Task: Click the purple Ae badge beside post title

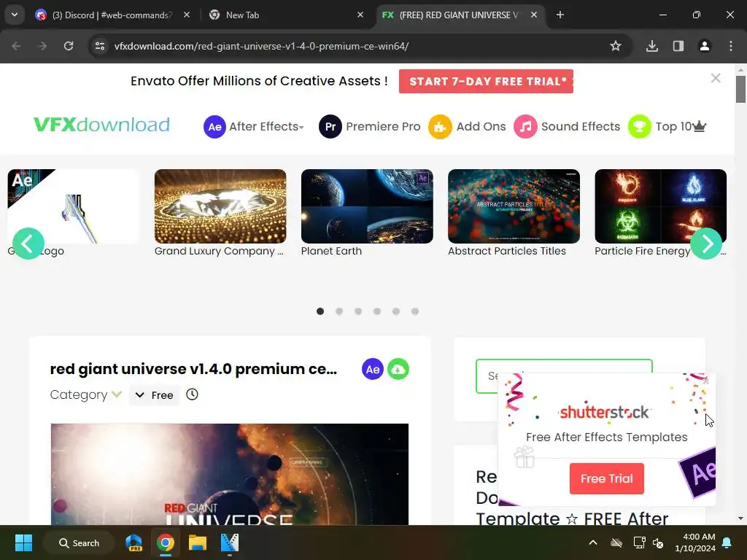Action: (373, 369)
